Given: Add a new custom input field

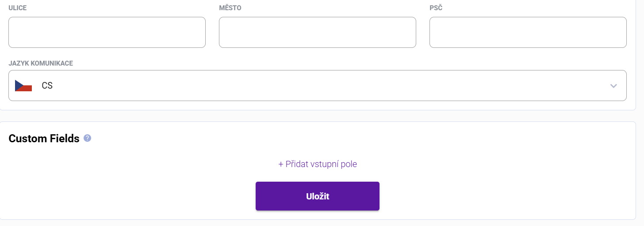Looking at the screenshot, I should coord(318,164).
